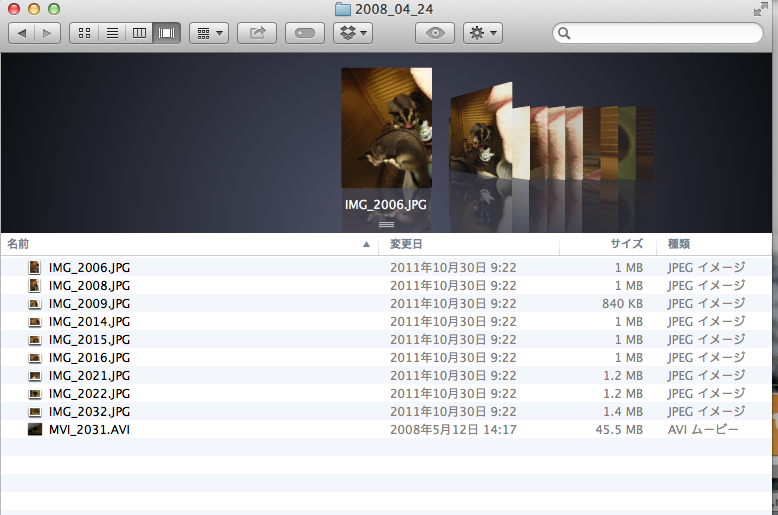This screenshot has height=515, width=778.
Task: Click the Cover Flow resize handle
Action: coord(387,225)
